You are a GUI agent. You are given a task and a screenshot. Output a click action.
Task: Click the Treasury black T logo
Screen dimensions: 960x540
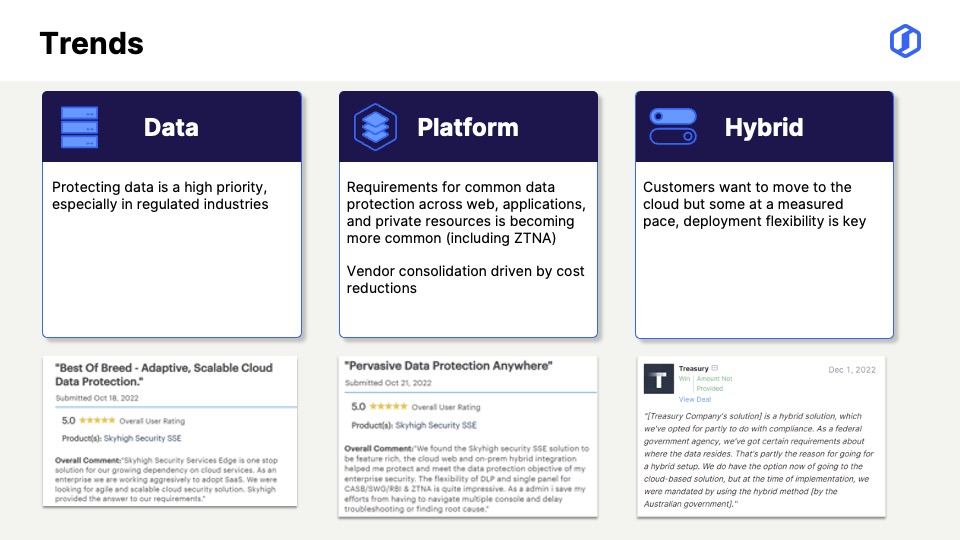point(659,379)
